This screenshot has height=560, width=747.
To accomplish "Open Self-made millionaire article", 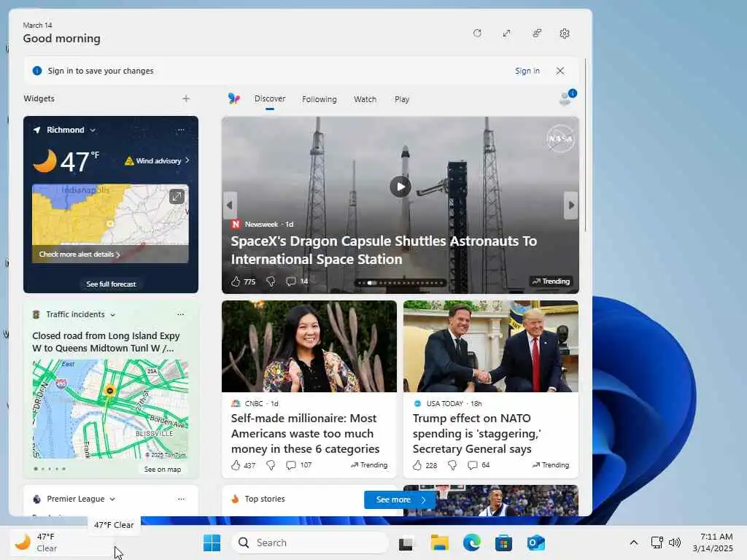I will (x=306, y=433).
